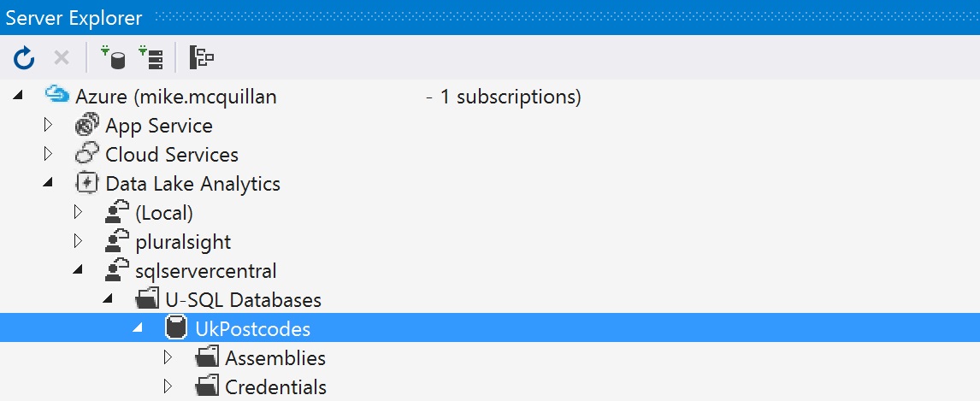The width and height of the screenshot is (980, 401).
Task: Click the Data Lake Analytics icon
Action: coord(87,183)
